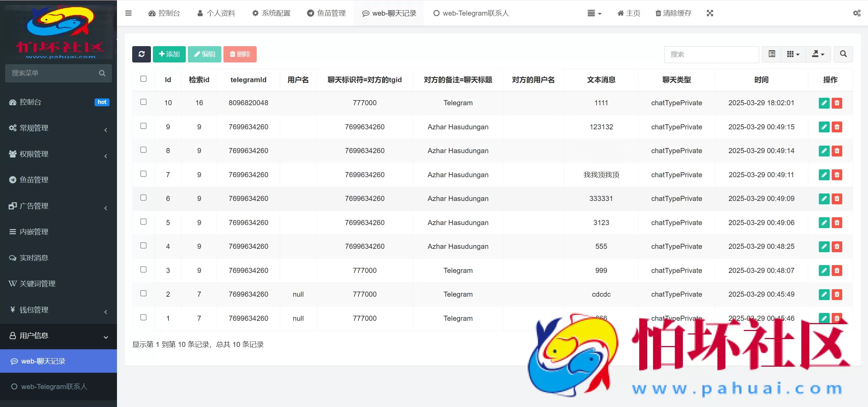Open the export dropdown in the toolbar

coord(818,54)
